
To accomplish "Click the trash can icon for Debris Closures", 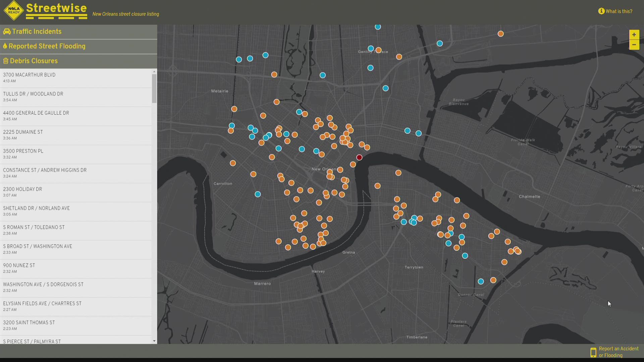I will point(6,61).
